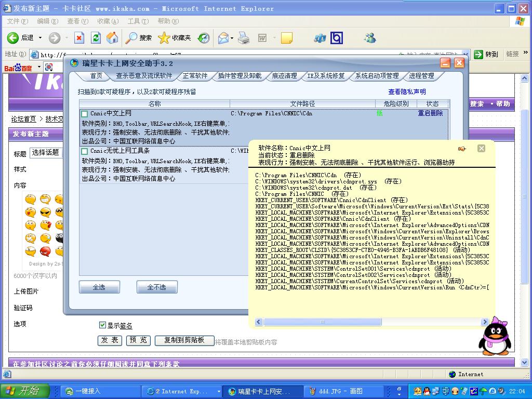
Task: Open the Mail button dropdown arrow
Action: (232, 38)
